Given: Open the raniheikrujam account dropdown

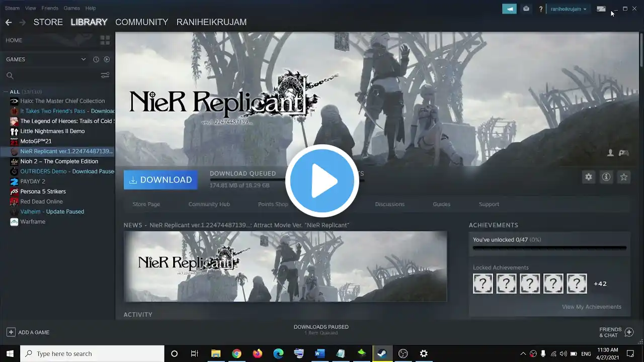Looking at the screenshot, I should tap(569, 9).
